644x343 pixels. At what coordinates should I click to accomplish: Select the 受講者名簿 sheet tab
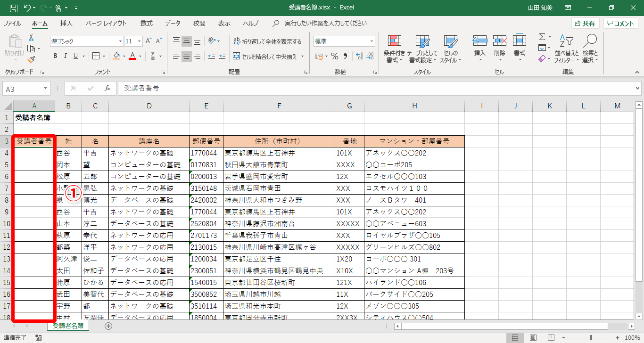68,326
